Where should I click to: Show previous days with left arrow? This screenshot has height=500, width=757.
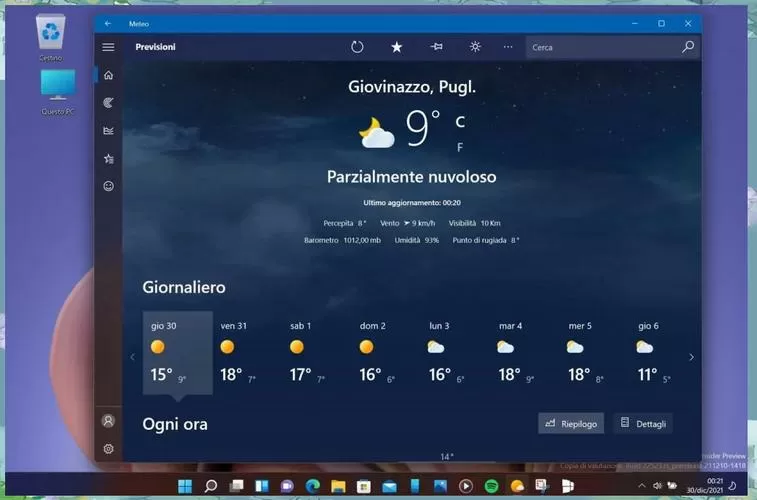(133, 357)
